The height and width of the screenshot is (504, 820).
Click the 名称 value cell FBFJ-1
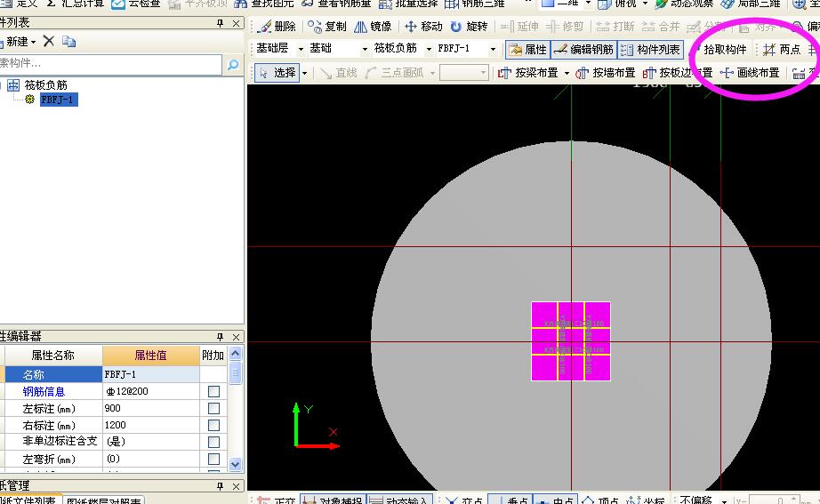[150, 374]
